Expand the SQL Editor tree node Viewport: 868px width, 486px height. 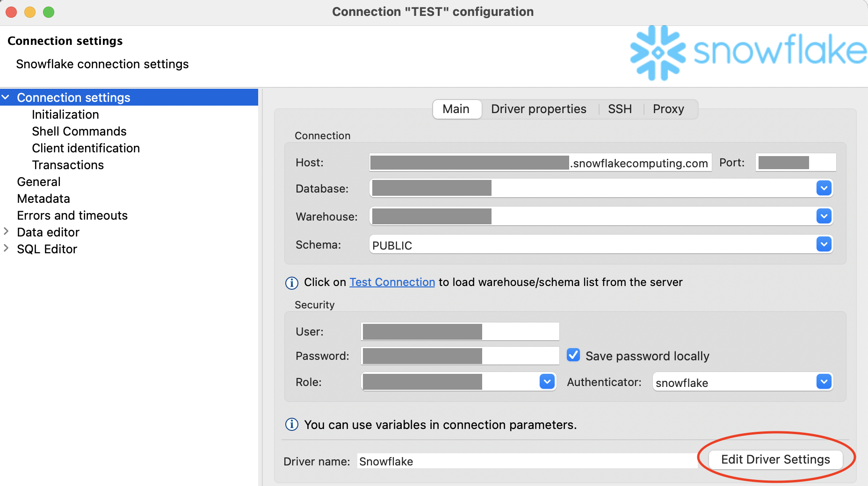(6, 249)
